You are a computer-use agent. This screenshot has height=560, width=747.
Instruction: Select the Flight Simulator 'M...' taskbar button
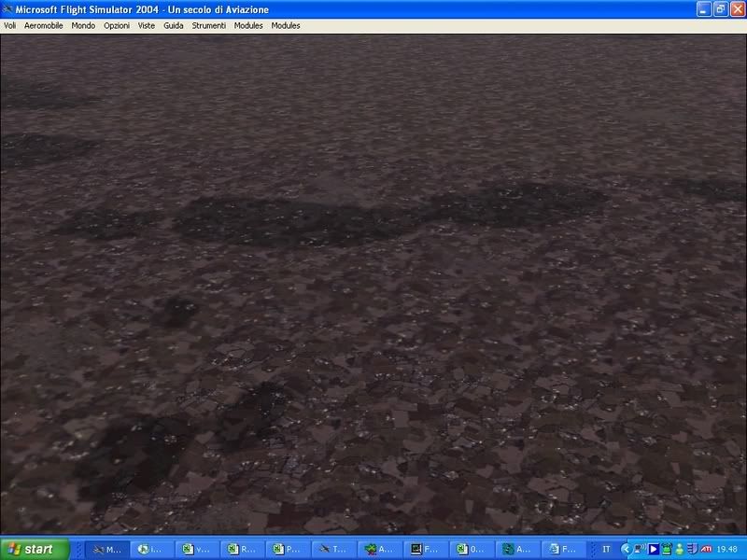(107, 550)
